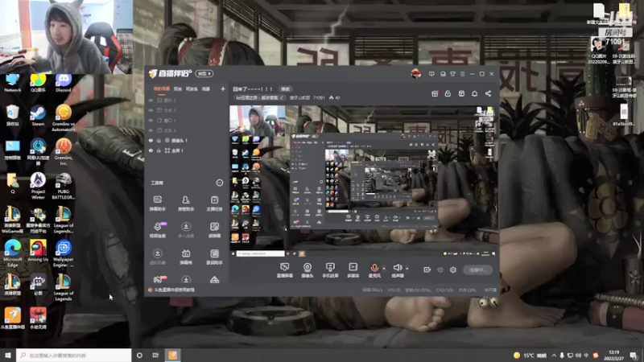
Task: Collapse the toolbox panel with the circle button
Action: (219, 183)
